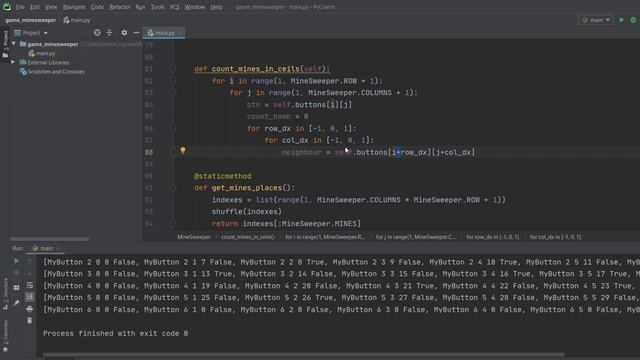Click the locate/select opened file icon
The width and height of the screenshot is (640, 360).
[97, 33]
